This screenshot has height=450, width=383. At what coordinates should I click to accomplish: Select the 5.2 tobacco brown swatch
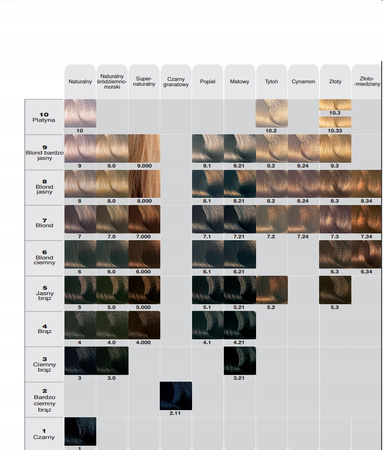pos(272,290)
